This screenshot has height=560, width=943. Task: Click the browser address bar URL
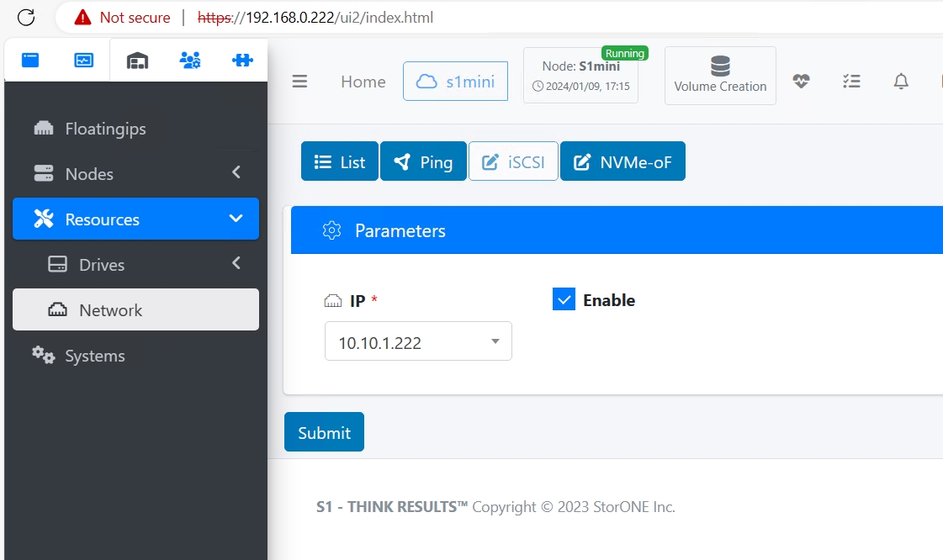315,18
